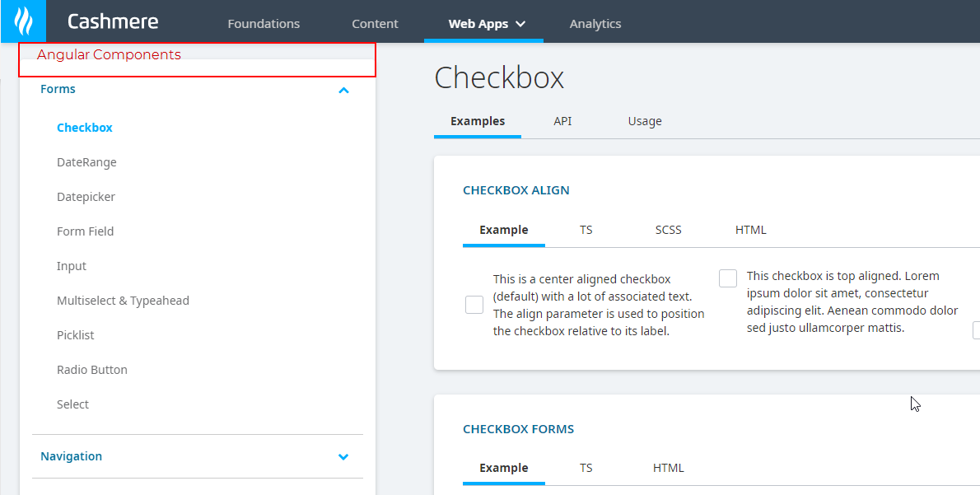Viewport: 980px width, 495px height.
Task: Select the SCSS tab in Checkbox Align
Action: pyautogui.click(x=668, y=230)
